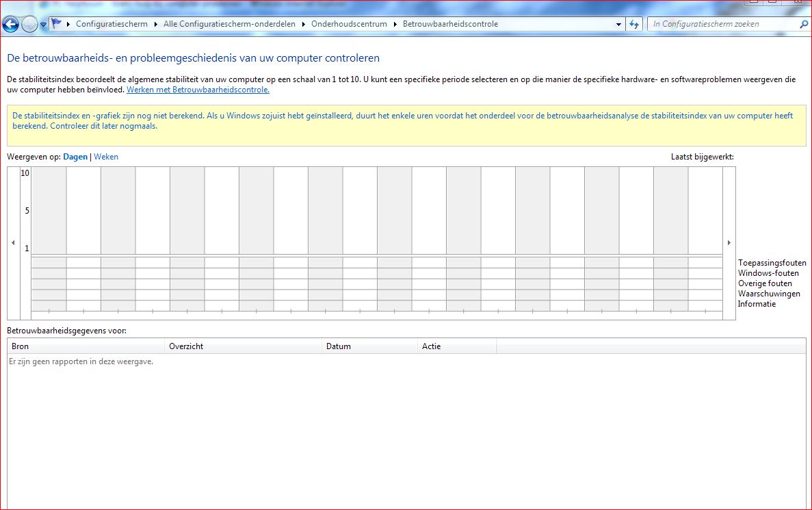Click the greyed Forward navigation arrow

click(29, 24)
